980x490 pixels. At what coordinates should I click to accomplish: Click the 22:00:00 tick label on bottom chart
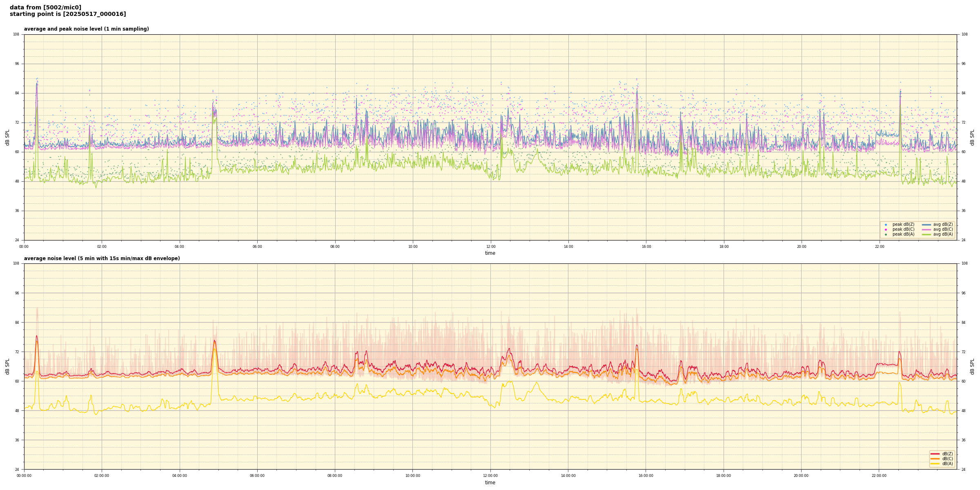(879, 476)
